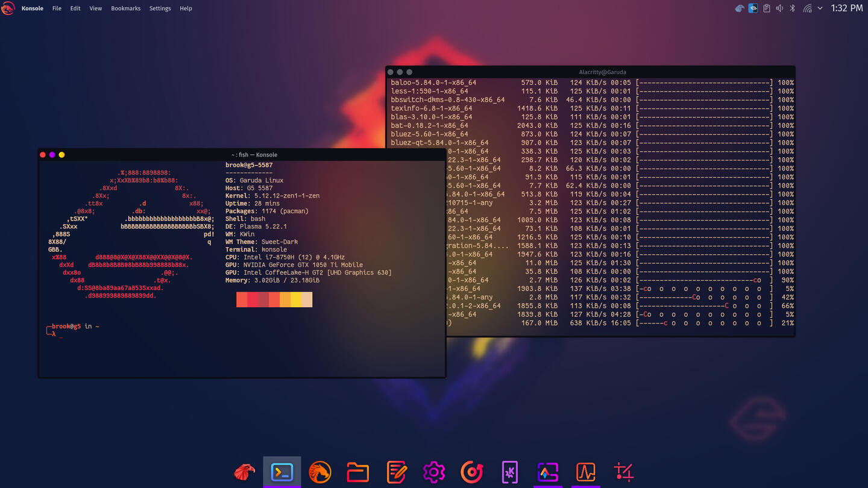
Task: Click the 'Memory: 3.02GiB / 23.18GiB' line
Action: [272, 280]
